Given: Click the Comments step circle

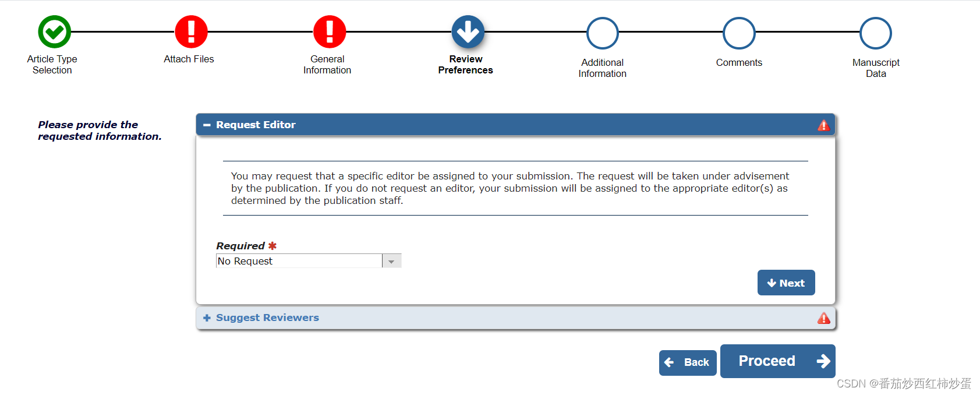Looking at the screenshot, I should 739,33.
